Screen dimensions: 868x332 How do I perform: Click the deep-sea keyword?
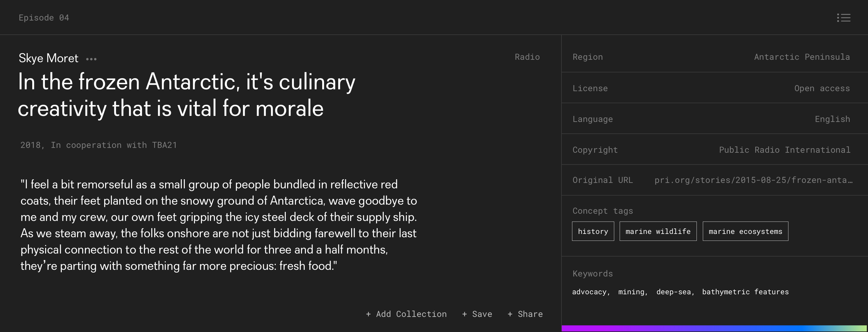point(674,292)
